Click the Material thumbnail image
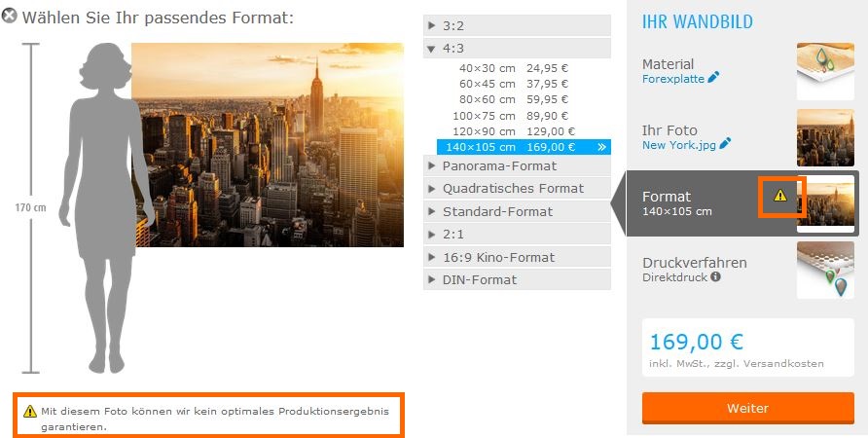 click(825, 71)
